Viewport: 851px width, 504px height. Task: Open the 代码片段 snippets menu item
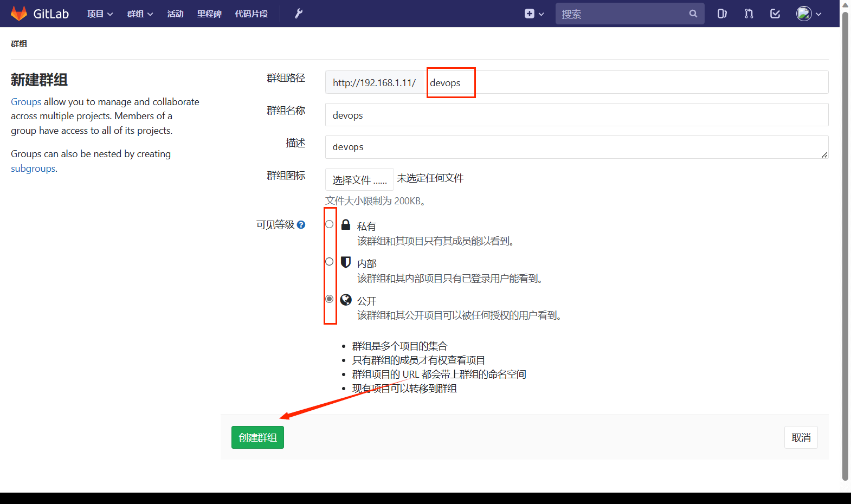pos(251,14)
